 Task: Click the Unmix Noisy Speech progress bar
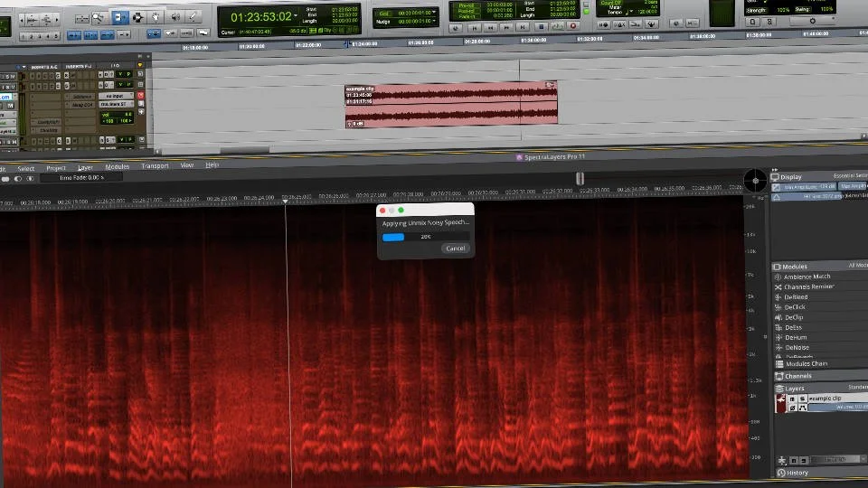[425, 237]
